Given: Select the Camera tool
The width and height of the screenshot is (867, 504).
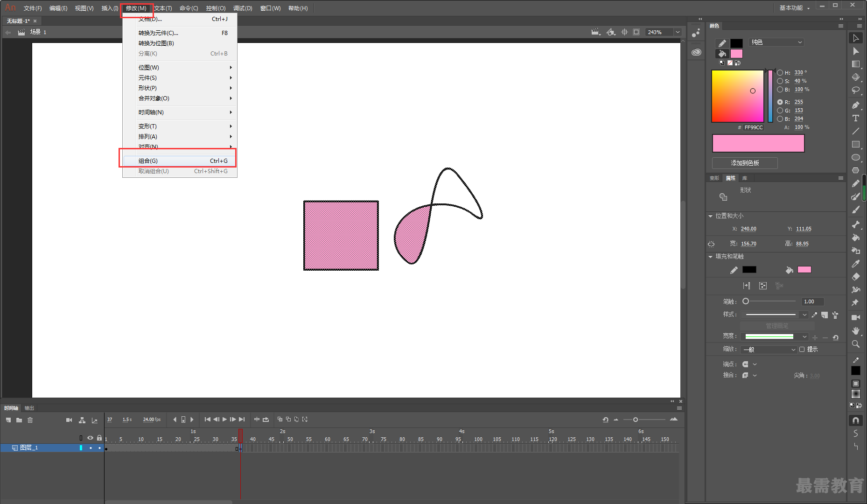Looking at the screenshot, I should [855, 317].
